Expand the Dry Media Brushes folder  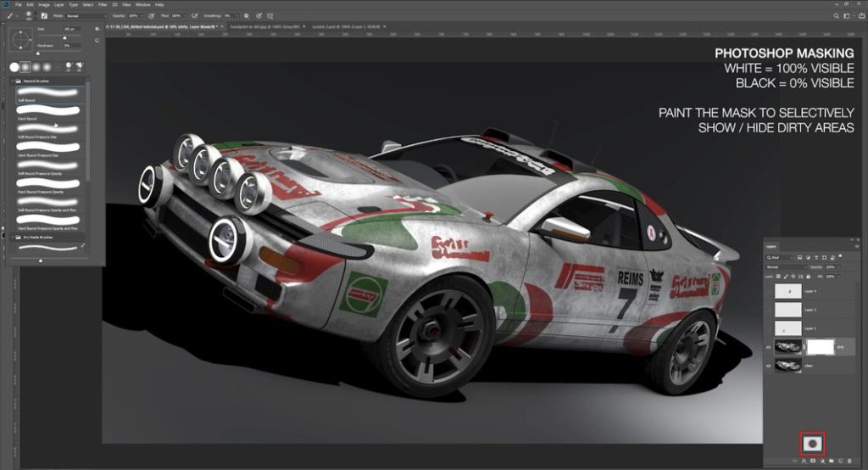13,238
